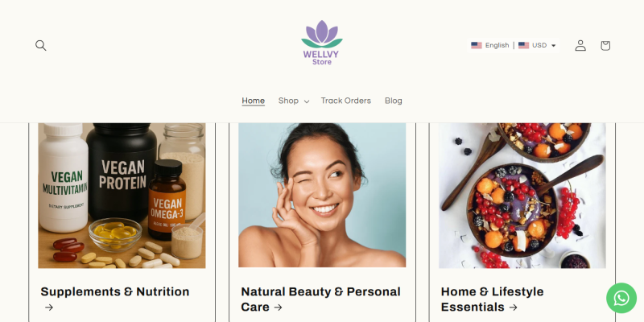Open Natural Beauty & Personal Care link
Viewport: 644px width, 322px height.
coord(320,299)
